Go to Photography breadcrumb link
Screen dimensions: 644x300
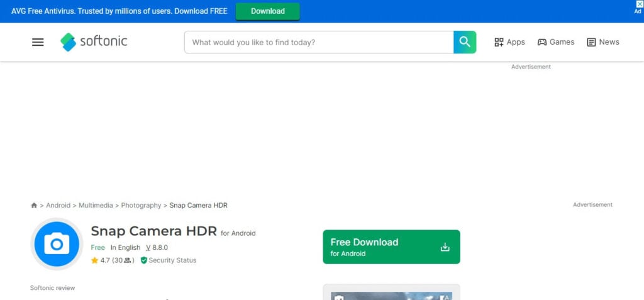click(x=142, y=206)
